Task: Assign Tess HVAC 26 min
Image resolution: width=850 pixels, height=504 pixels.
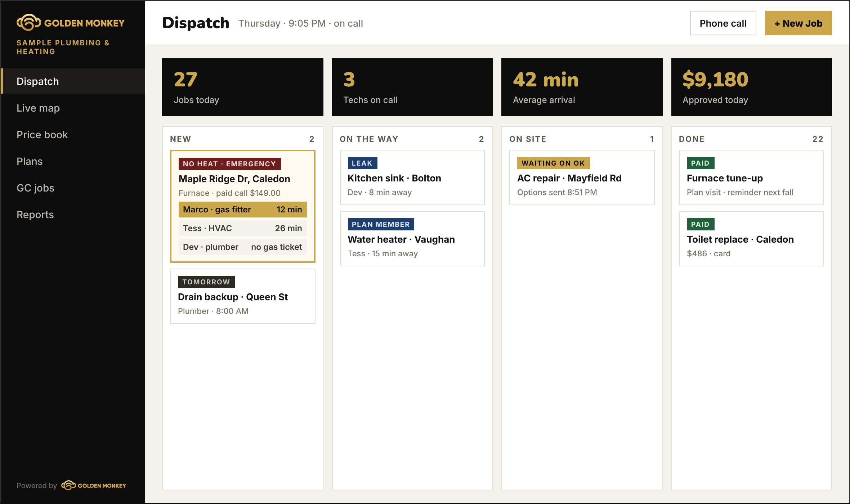Action: pos(242,228)
